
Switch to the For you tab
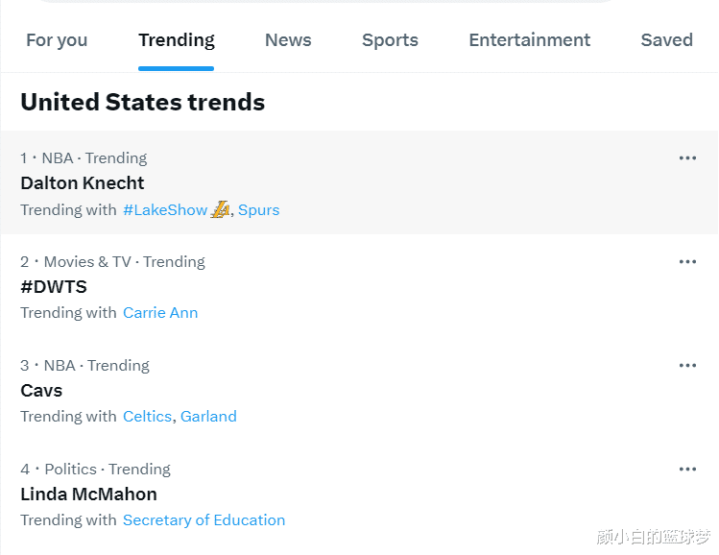(x=57, y=40)
